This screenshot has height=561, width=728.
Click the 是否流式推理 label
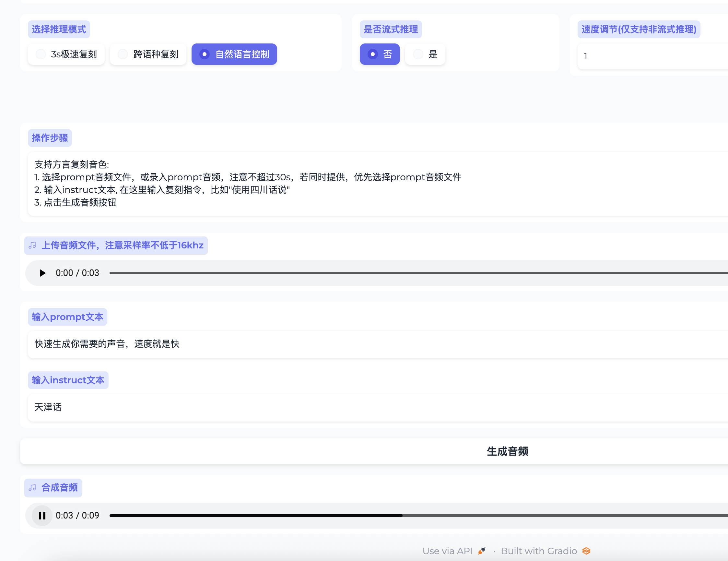point(391,30)
